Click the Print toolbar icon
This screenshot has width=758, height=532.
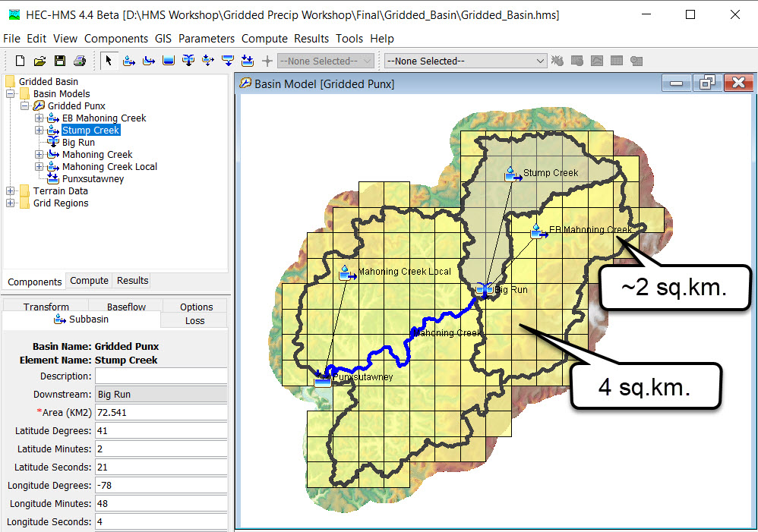tap(79, 61)
